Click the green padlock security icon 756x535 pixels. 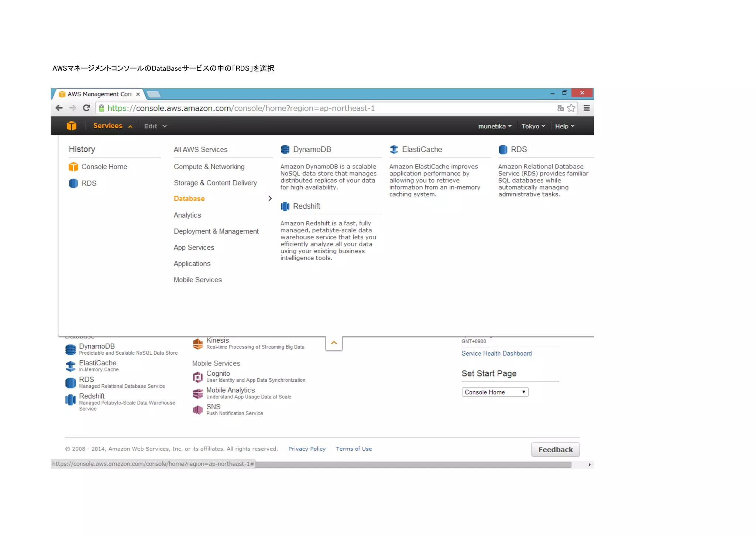(102, 108)
